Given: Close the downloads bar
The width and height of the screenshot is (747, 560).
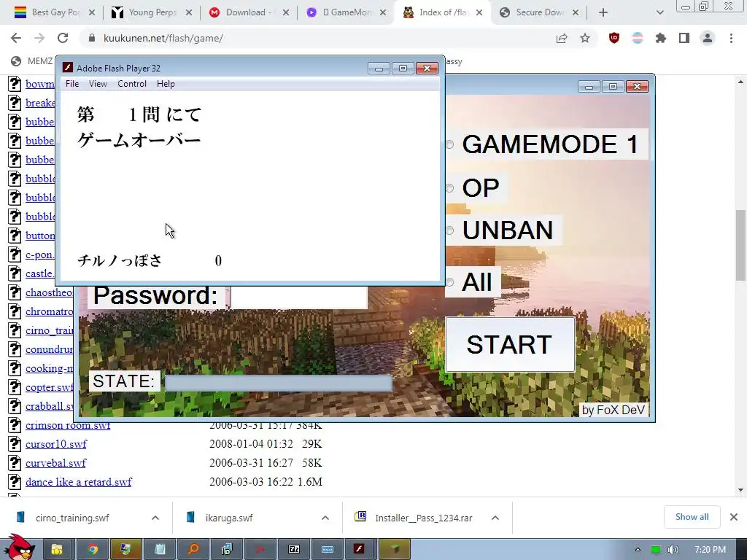Looking at the screenshot, I should click(734, 517).
